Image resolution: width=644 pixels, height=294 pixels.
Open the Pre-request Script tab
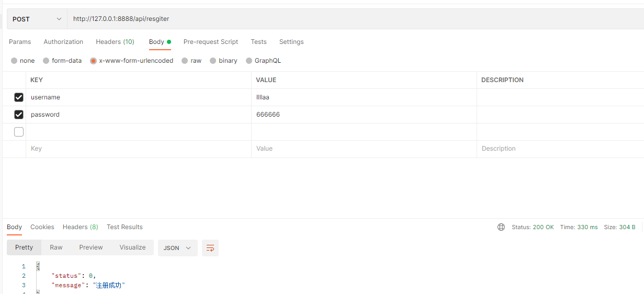point(211,42)
